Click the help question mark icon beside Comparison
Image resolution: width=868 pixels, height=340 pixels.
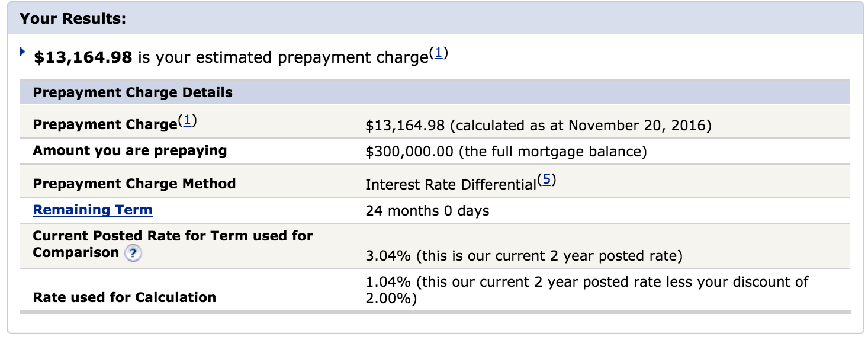[x=133, y=254]
